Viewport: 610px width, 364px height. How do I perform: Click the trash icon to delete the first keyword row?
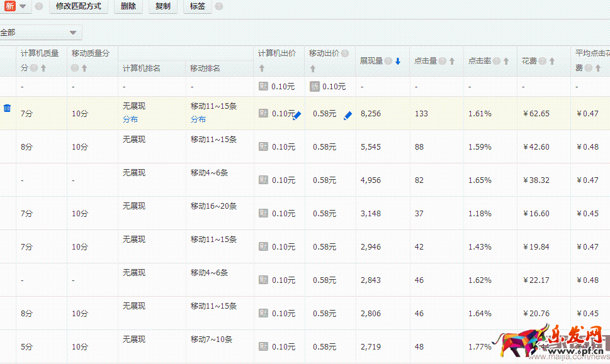point(7,108)
